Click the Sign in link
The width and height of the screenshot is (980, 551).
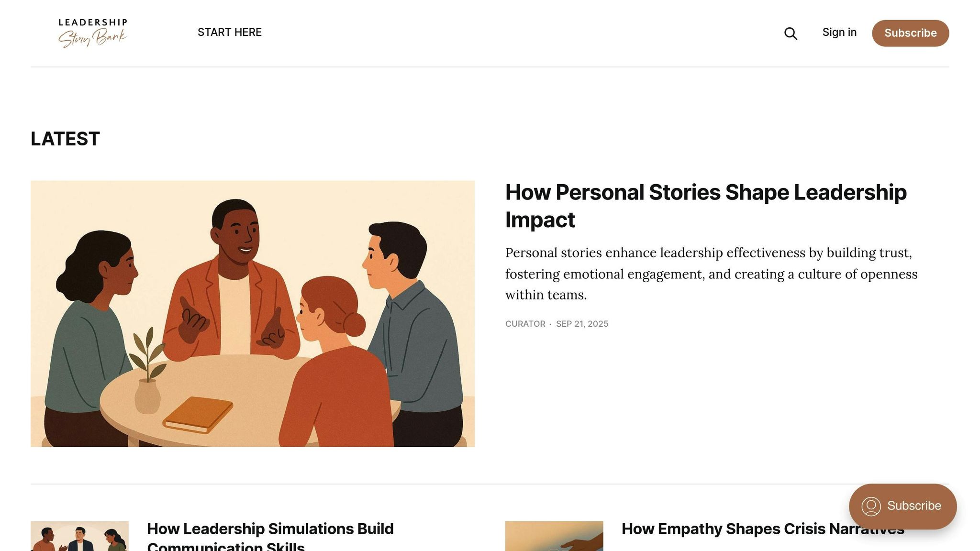coord(839,32)
